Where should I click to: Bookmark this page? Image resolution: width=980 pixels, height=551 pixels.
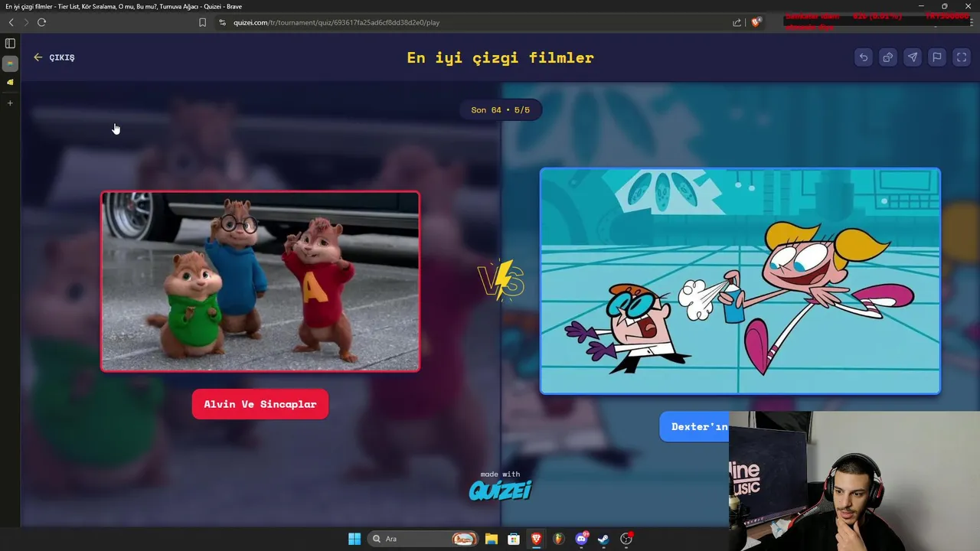202,22
